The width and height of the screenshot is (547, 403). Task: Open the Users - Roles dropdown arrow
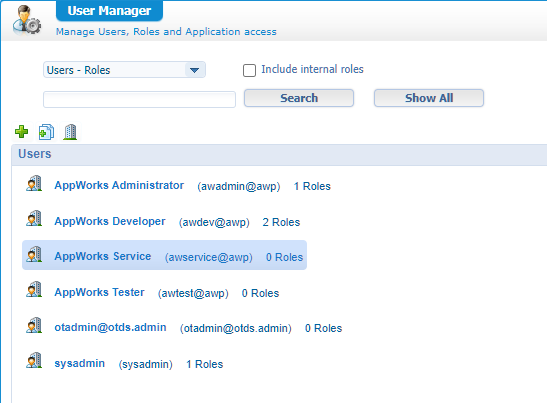point(194,70)
